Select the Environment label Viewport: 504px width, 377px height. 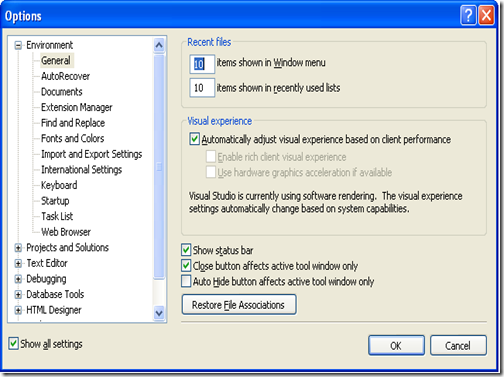pyautogui.click(x=50, y=45)
